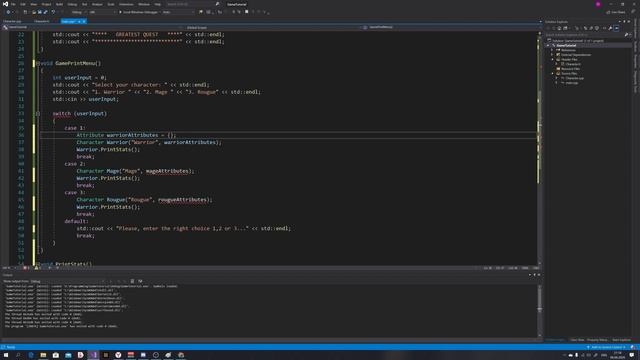Open the Edit menu
The height and width of the screenshot is (360, 640).
[23, 4]
